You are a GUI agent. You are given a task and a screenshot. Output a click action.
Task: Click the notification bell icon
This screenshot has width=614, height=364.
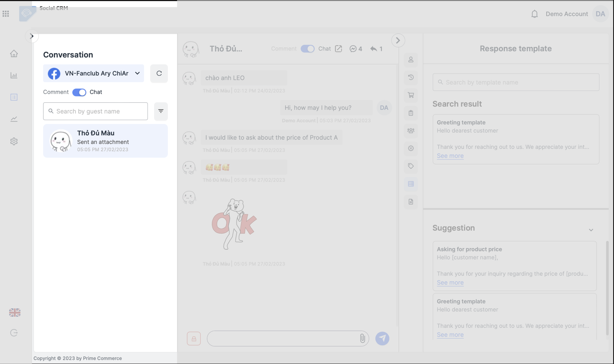[534, 14]
